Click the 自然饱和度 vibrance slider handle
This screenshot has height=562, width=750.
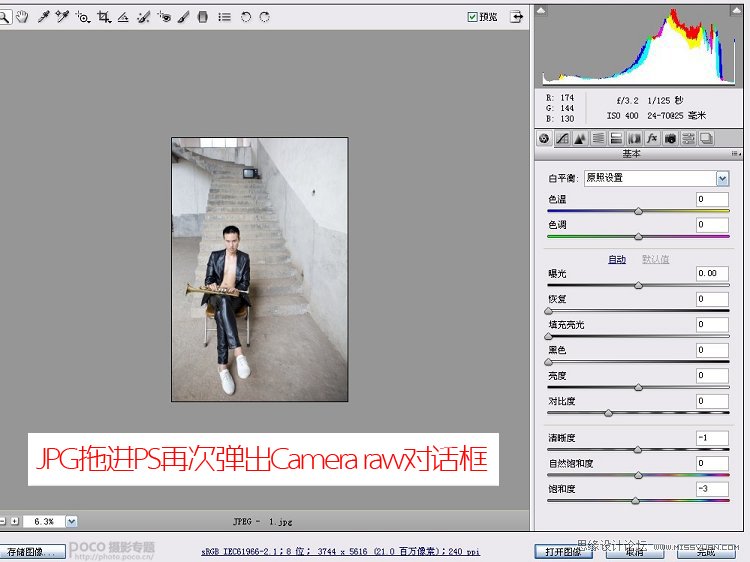coord(638,475)
